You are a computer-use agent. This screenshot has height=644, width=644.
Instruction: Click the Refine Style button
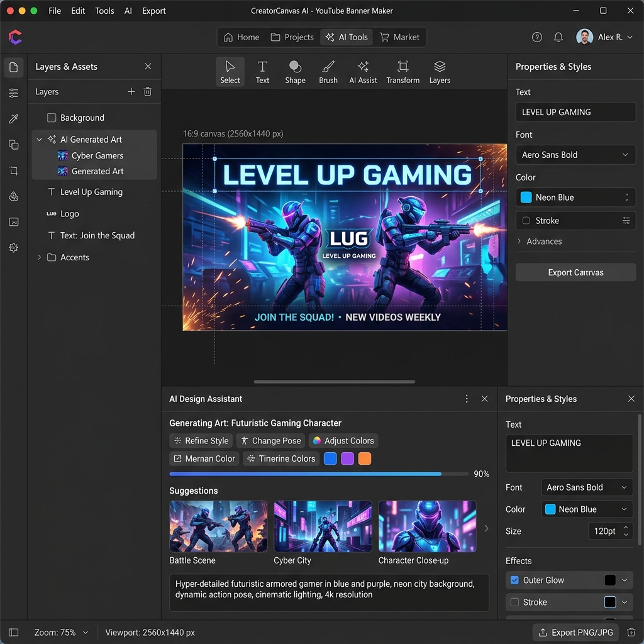[201, 441]
